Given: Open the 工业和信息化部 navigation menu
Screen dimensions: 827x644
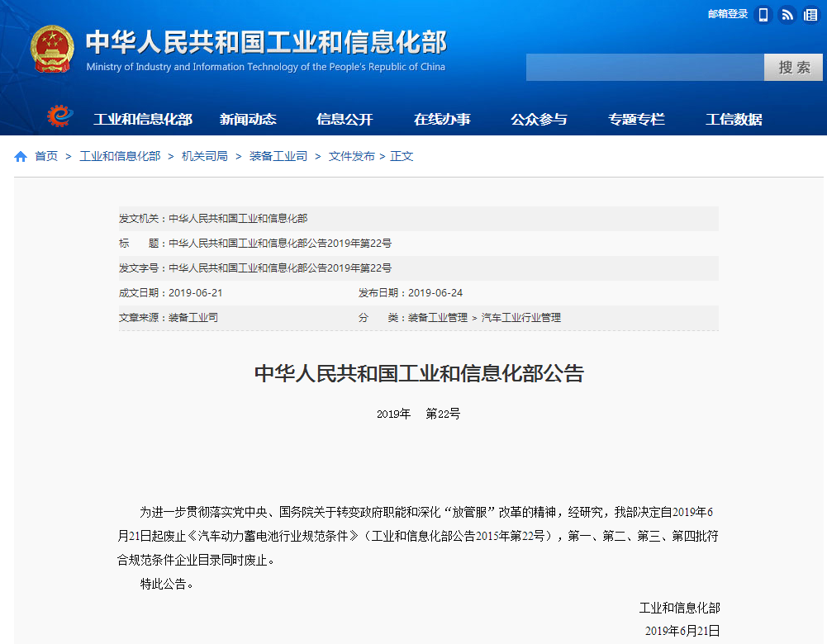Looking at the screenshot, I should (x=142, y=120).
